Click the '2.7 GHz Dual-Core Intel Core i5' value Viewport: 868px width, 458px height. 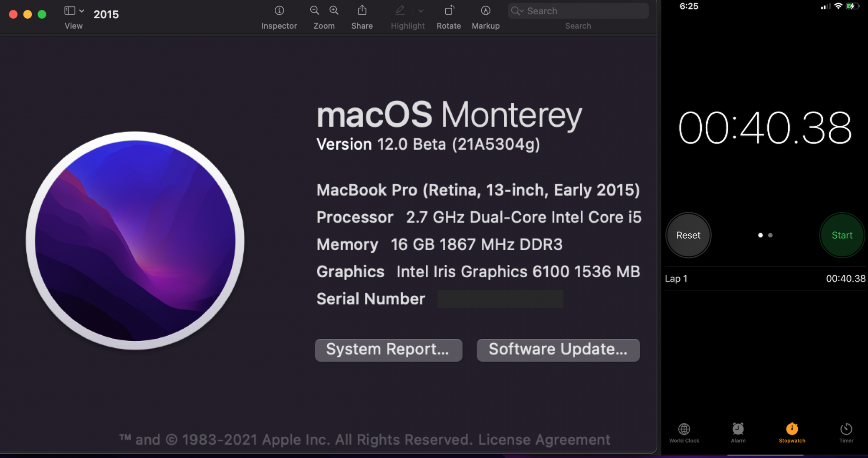(523, 217)
